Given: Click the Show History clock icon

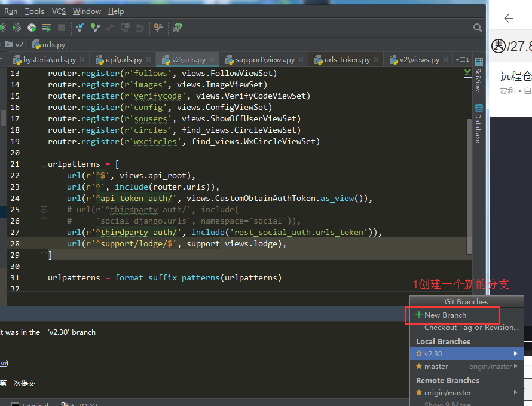Looking at the screenshot, I should [125, 28].
